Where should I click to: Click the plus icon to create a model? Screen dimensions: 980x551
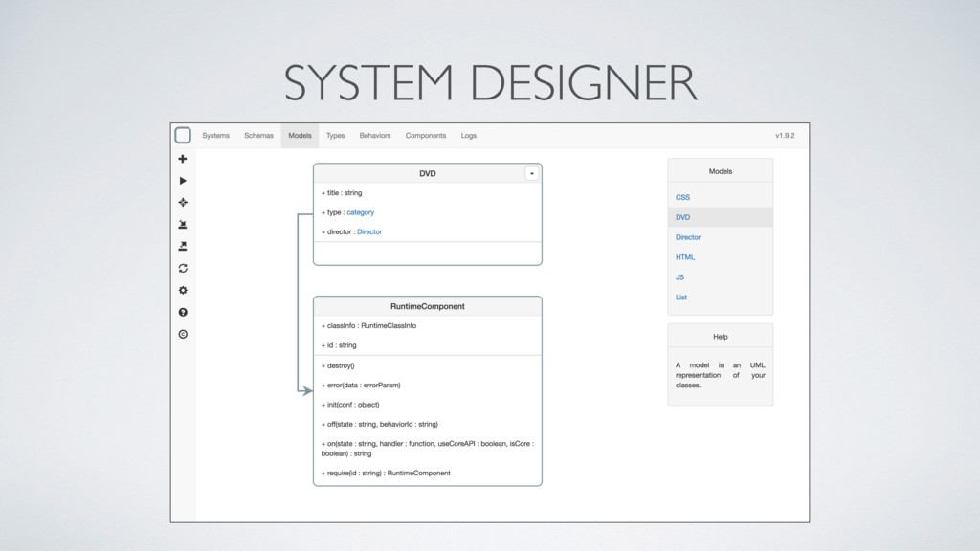pos(183,159)
